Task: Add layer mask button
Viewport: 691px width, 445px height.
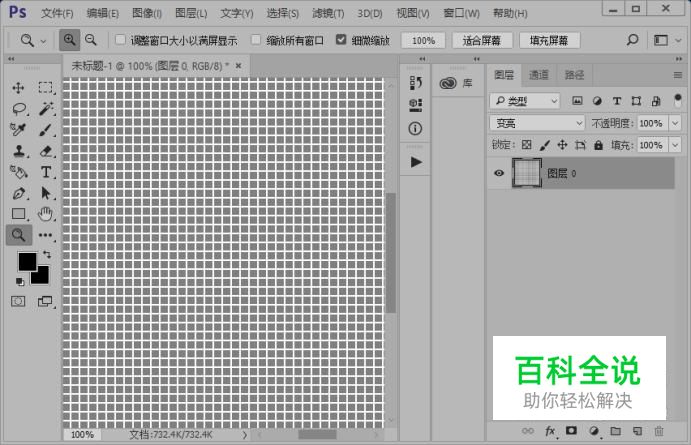Action: click(x=572, y=430)
